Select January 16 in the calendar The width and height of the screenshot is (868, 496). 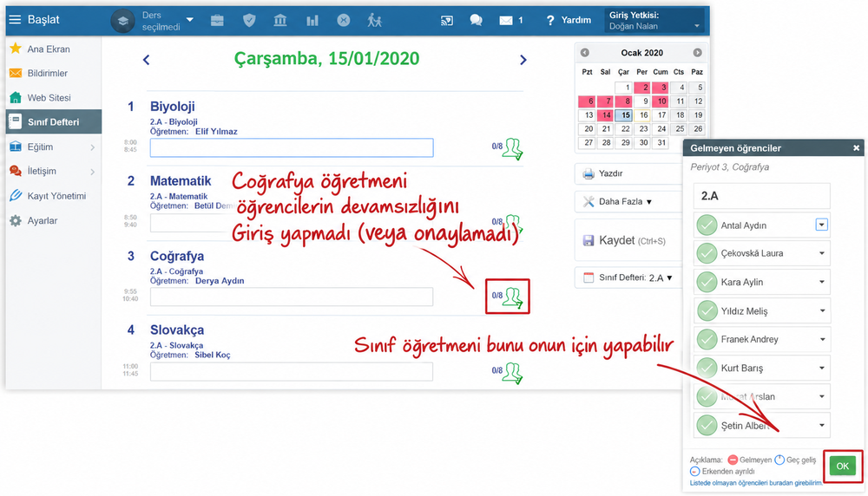pos(642,115)
